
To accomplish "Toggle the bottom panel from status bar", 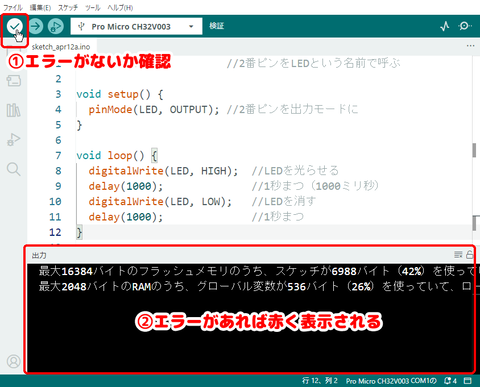I will click(x=468, y=381).
